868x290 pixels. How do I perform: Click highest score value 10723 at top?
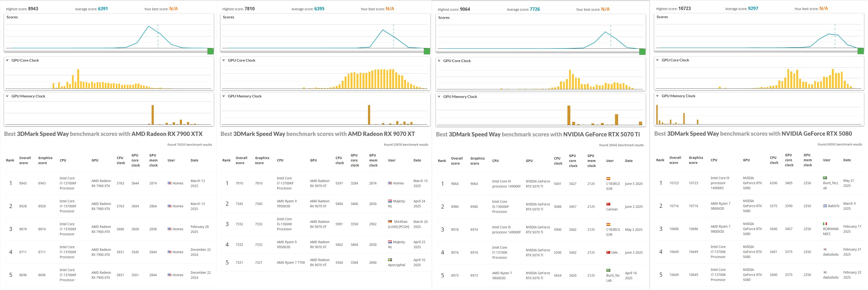(684, 8)
